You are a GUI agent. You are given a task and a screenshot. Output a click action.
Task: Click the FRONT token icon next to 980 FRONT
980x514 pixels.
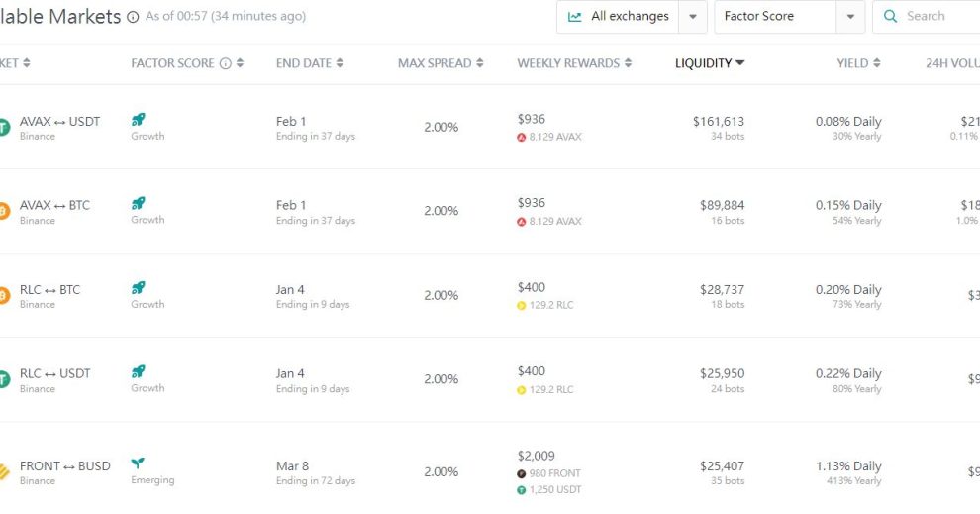tap(522, 474)
